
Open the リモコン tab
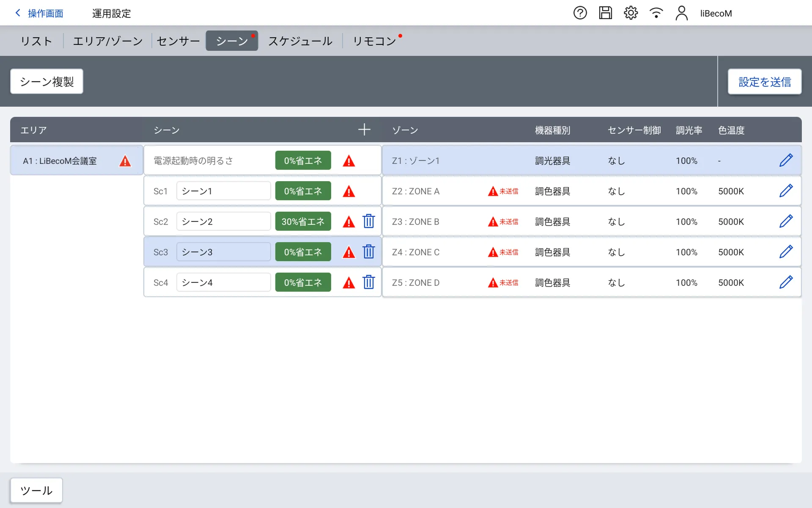375,41
